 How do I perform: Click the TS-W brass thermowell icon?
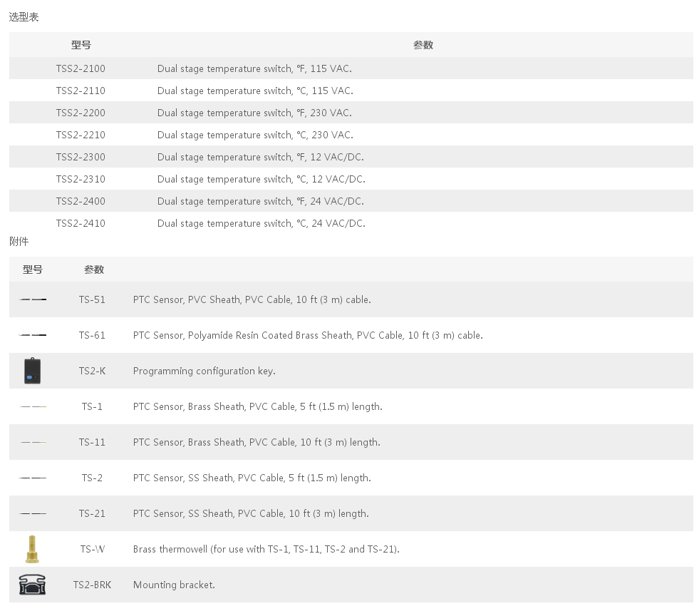pyautogui.click(x=32, y=549)
